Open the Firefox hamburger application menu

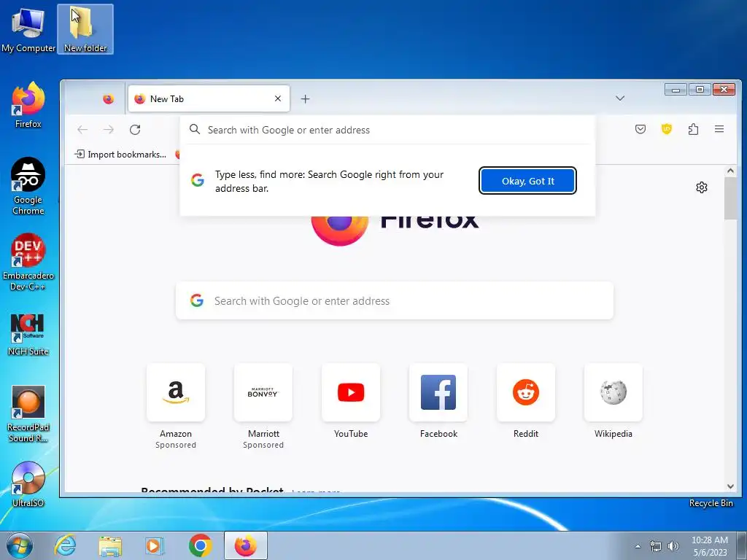(719, 129)
